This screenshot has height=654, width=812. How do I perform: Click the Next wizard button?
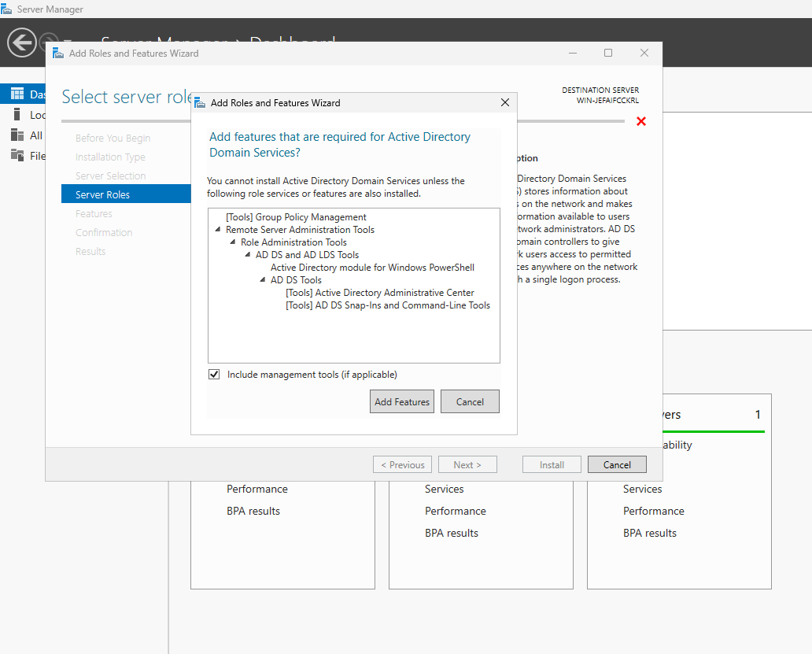tap(467, 464)
